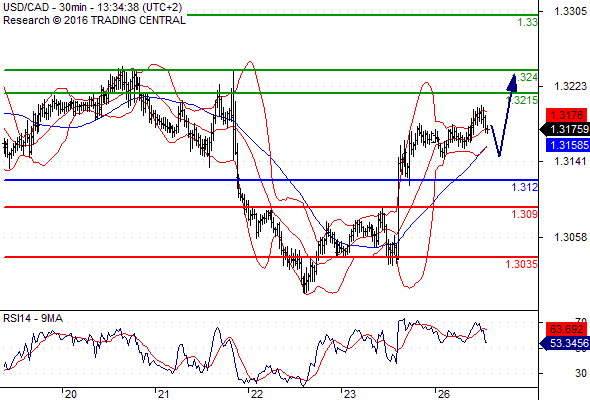Screen dimensions: 590x400
Task: Click the date label 26 on time axis
Action: (x=444, y=394)
